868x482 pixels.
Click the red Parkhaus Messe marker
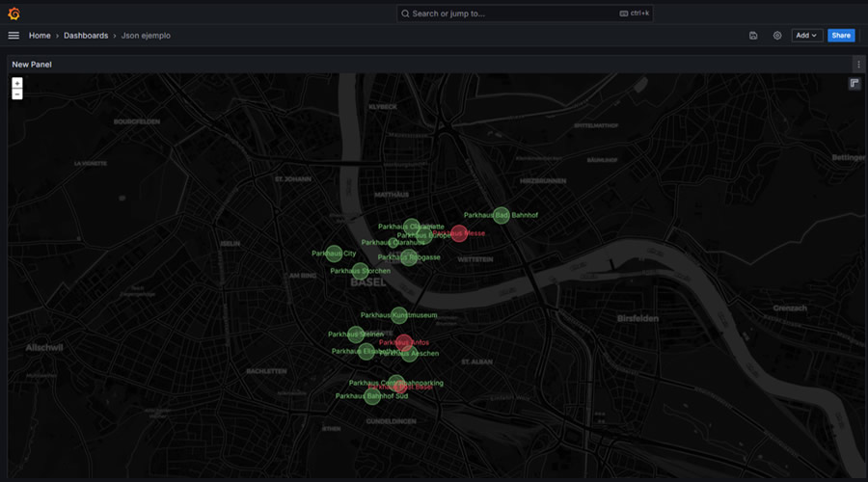tap(459, 233)
